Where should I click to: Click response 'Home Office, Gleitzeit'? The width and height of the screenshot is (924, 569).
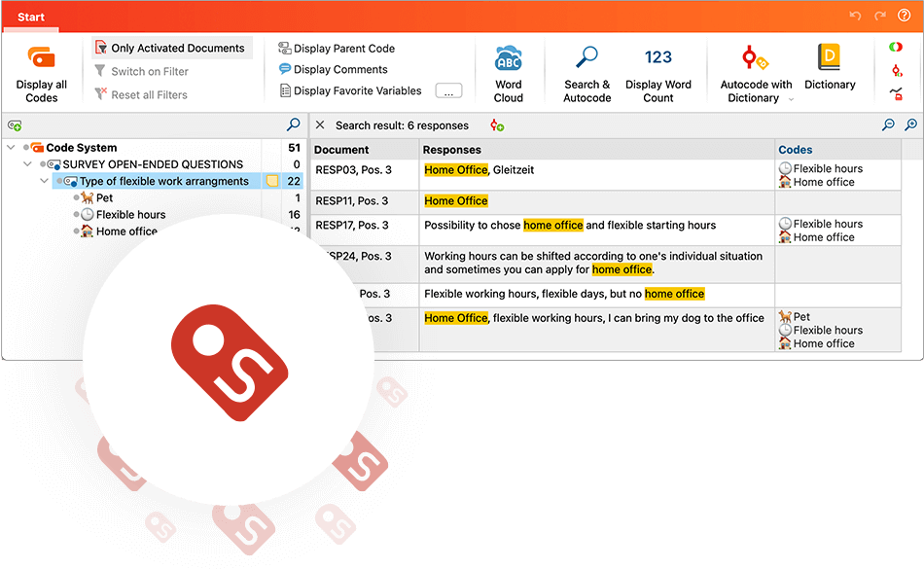(480, 170)
